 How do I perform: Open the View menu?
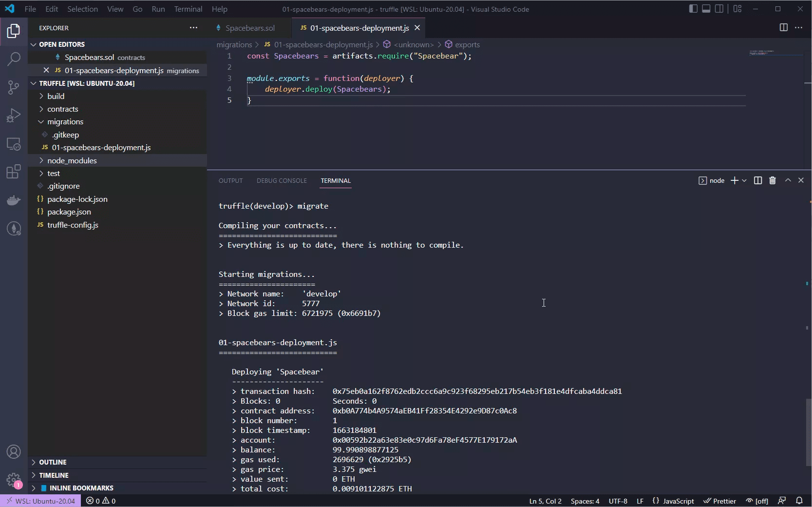[115, 9]
